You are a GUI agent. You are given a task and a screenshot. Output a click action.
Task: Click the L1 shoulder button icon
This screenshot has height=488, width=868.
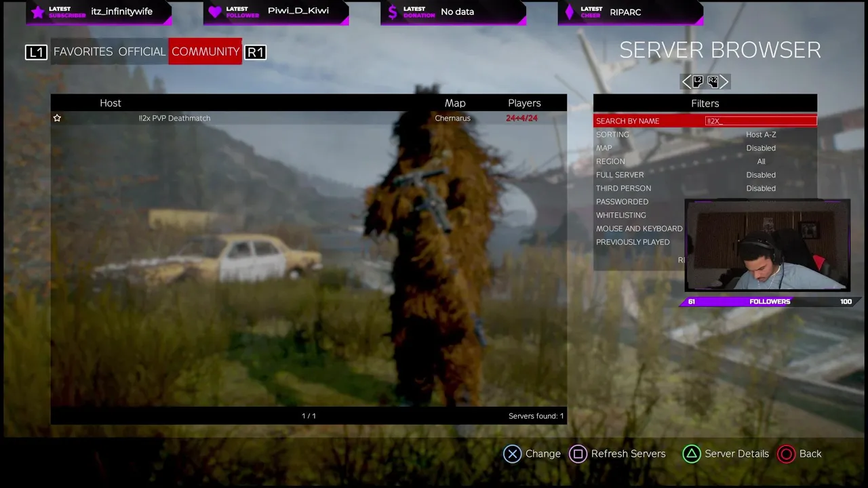click(x=37, y=52)
